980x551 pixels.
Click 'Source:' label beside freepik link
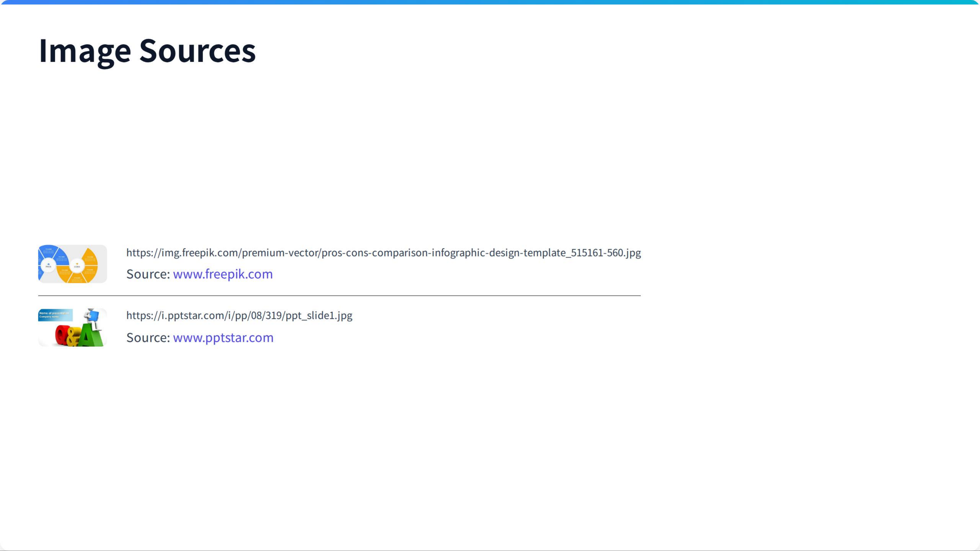148,274
